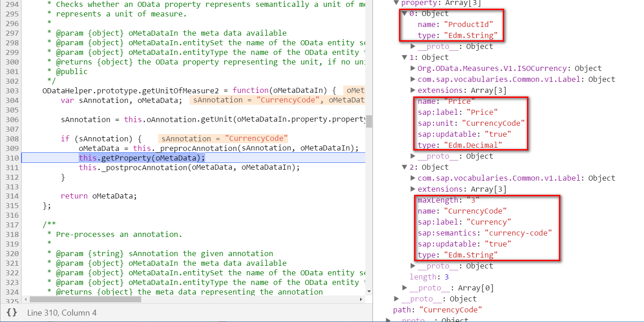Select type: "Edm.String" under 2: Object
The height and width of the screenshot is (322, 644).
point(458,255)
